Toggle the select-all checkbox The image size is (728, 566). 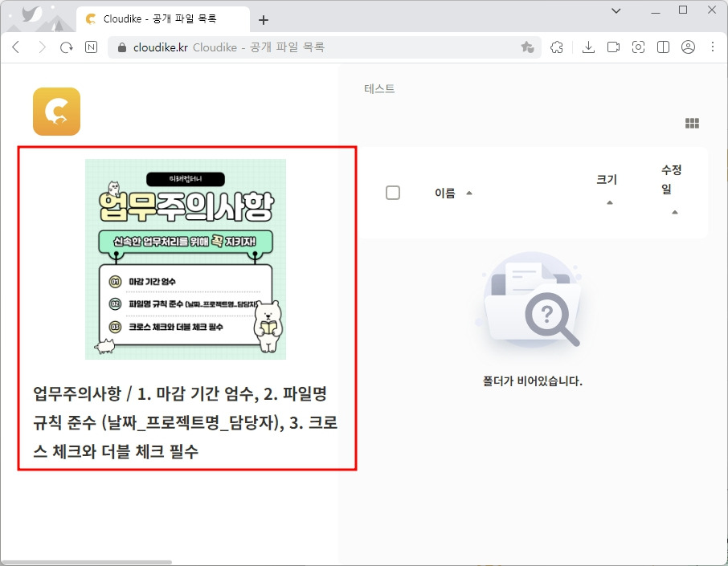point(393,193)
